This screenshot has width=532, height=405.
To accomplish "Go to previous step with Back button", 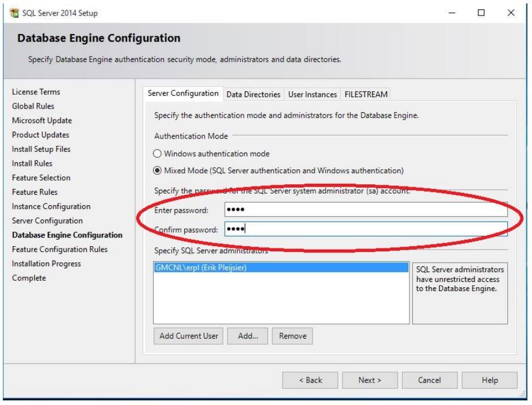I will [x=310, y=380].
